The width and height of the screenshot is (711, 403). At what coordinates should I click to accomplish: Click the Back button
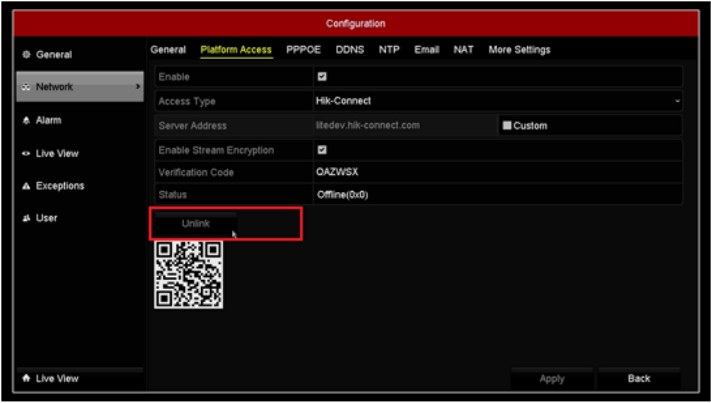(638, 379)
